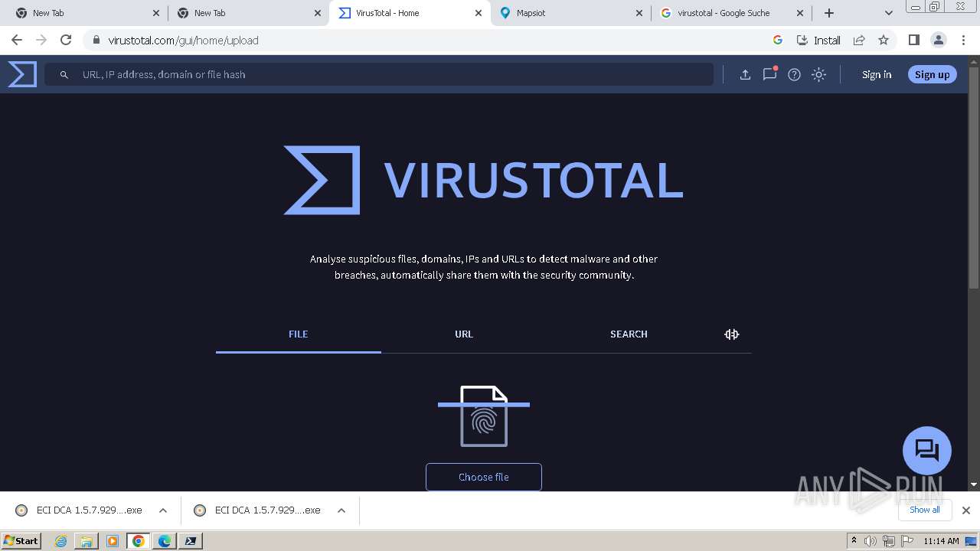Viewport: 980px width, 551px height.
Task: Switch to virustotal - Google Suche tab
Action: (x=731, y=13)
